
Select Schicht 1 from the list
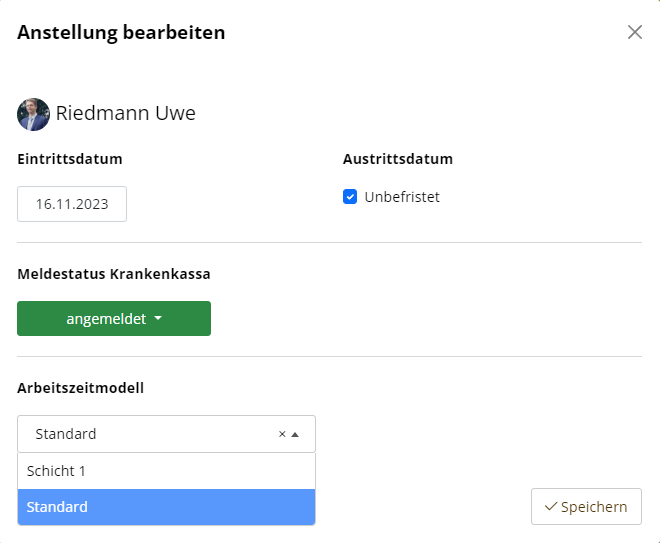click(x=166, y=471)
